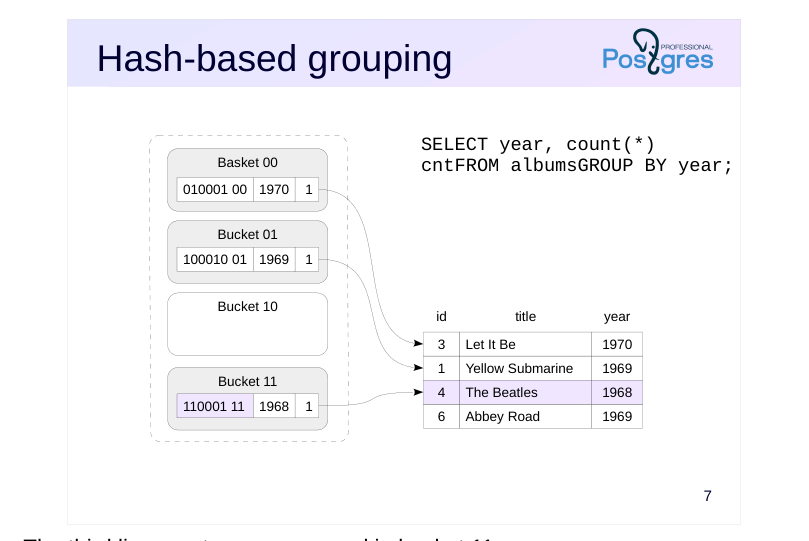This screenshot has width=809, height=541.
Task: Select the empty "Bucket 10" label
Action: coord(248,306)
